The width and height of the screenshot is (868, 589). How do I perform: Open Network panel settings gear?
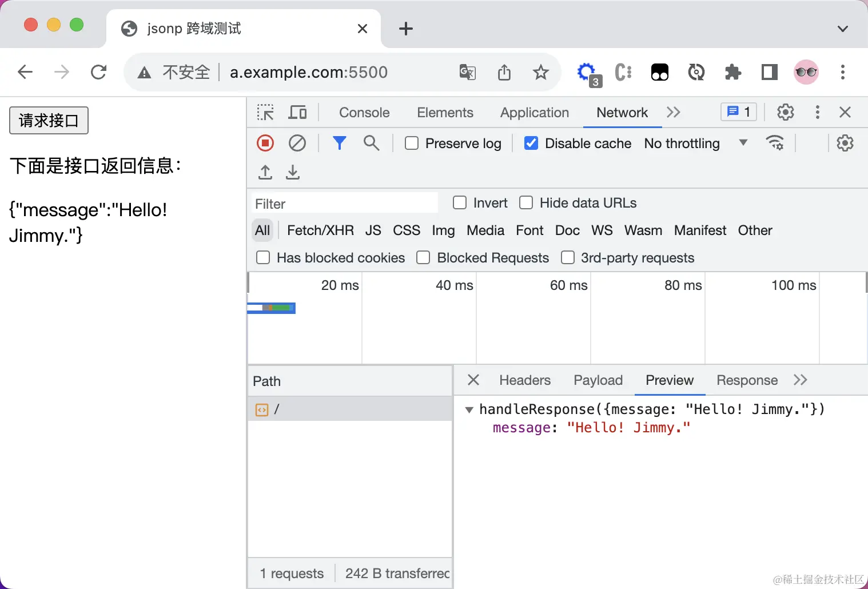coord(845,143)
